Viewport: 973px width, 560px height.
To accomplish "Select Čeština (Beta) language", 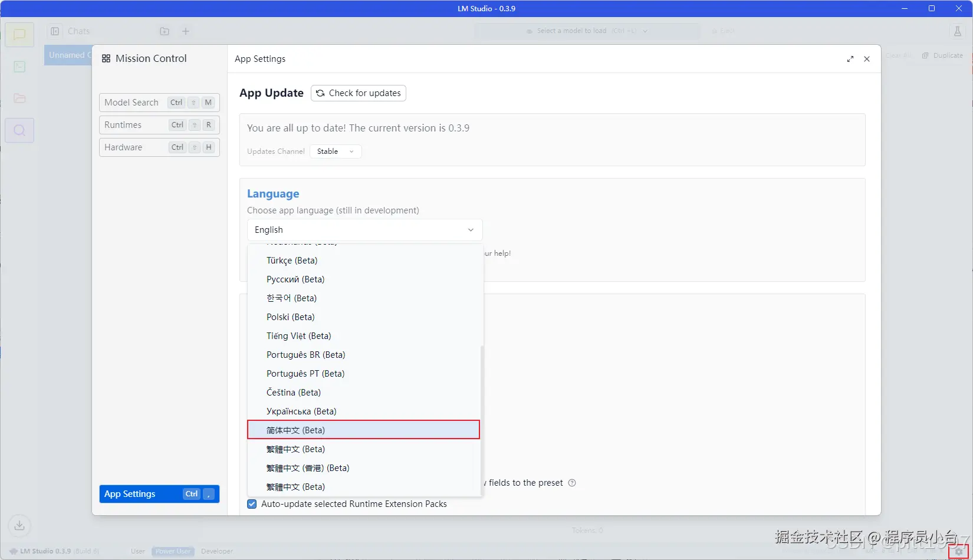I will click(x=364, y=393).
